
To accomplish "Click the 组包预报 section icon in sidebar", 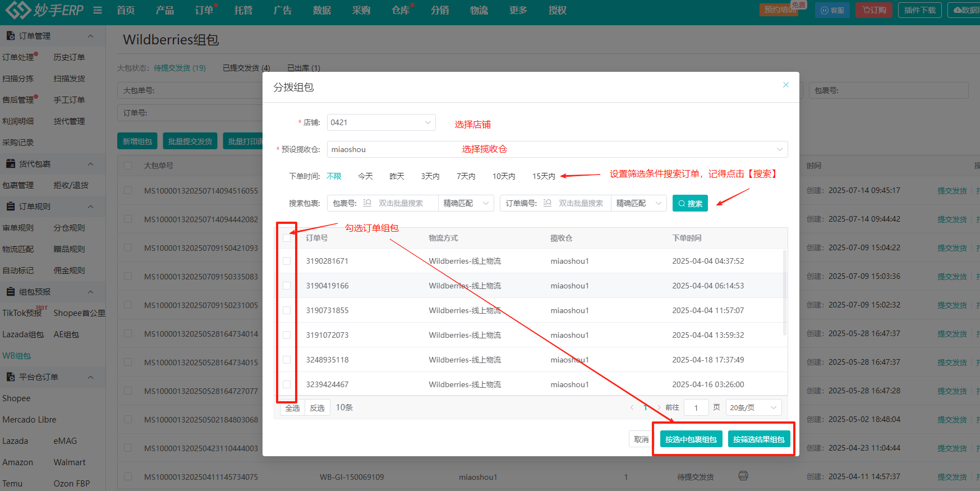I will [10, 292].
